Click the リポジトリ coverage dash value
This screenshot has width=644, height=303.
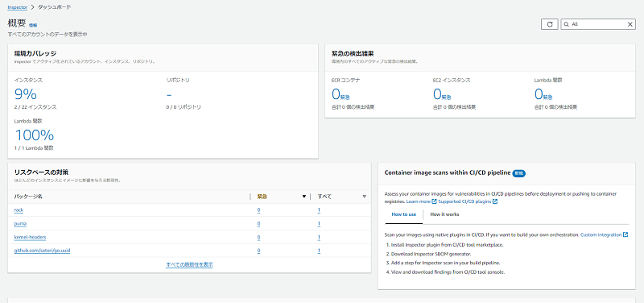tap(169, 95)
